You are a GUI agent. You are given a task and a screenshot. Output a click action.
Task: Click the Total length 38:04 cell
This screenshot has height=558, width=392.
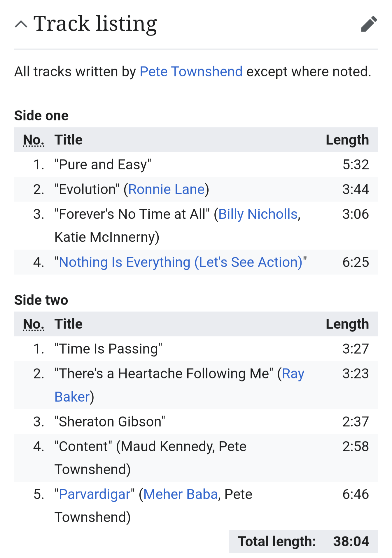(351, 542)
